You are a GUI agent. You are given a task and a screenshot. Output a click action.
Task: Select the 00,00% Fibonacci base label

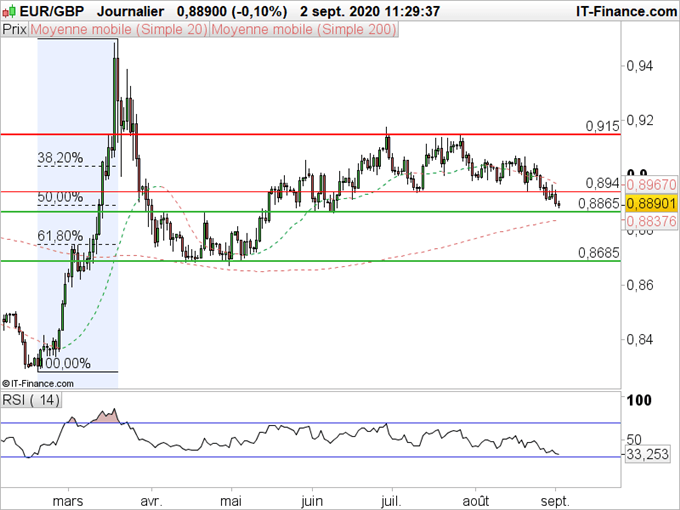[67, 363]
